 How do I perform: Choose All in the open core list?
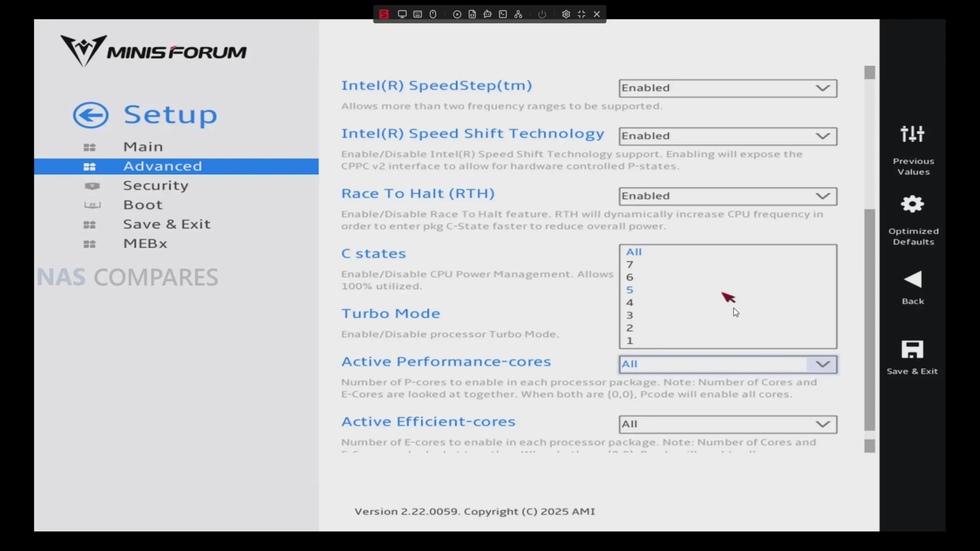(x=634, y=252)
